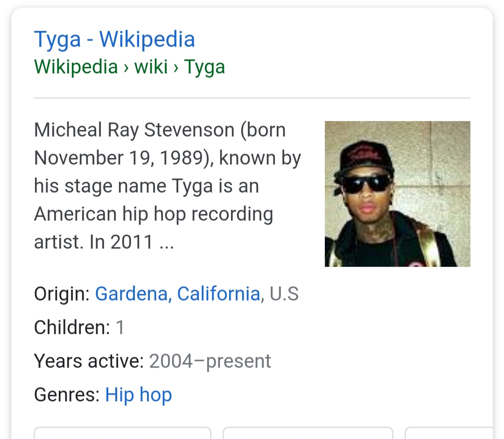Tap the middle card at the bottom
This screenshot has width=504, height=439.
click(x=308, y=433)
